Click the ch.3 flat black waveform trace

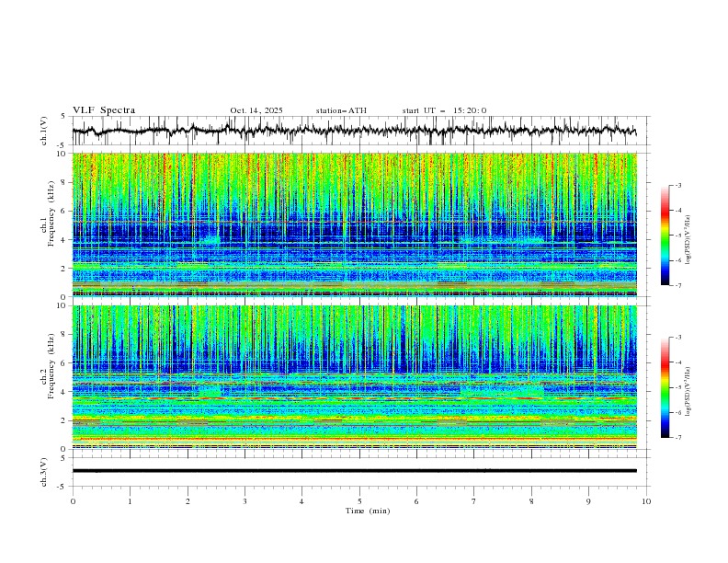coord(354,471)
